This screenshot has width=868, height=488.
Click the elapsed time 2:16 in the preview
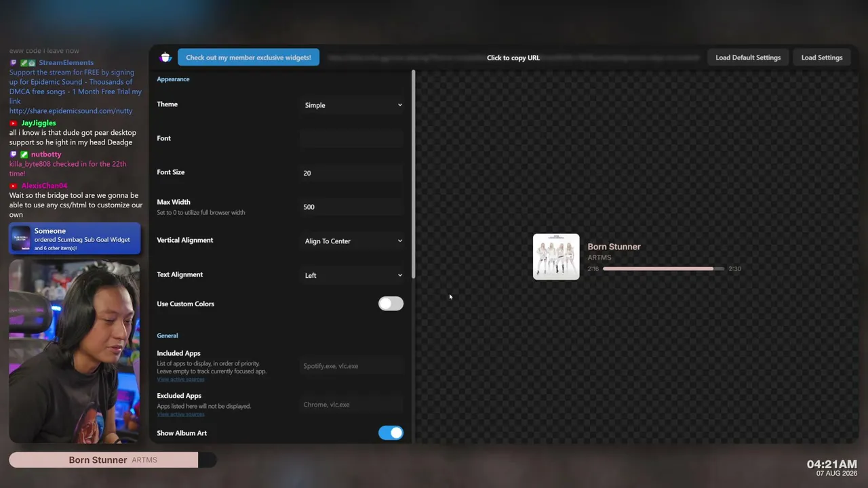coord(593,269)
